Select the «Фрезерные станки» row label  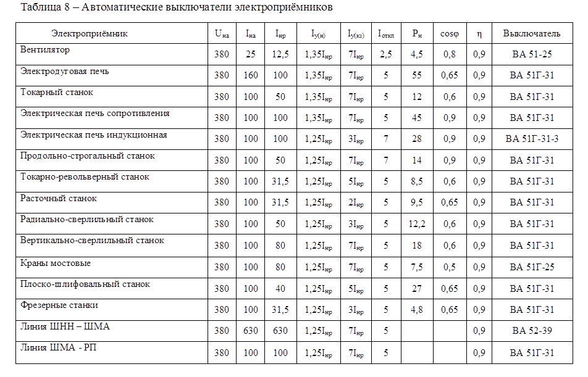coord(59,305)
